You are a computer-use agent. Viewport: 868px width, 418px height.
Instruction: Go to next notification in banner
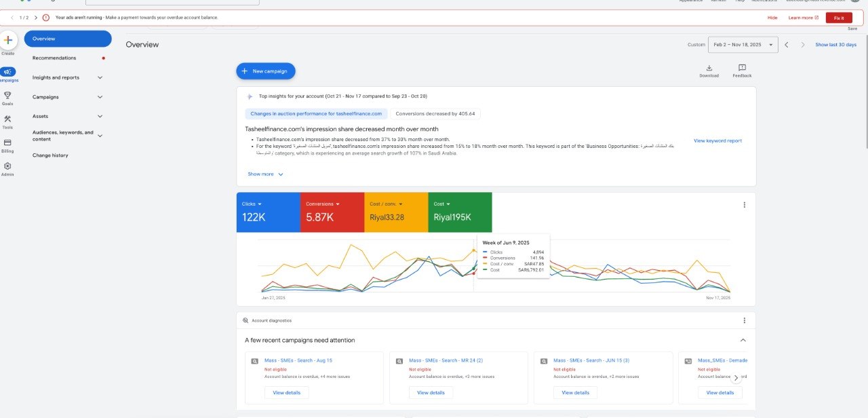click(35, 18)
